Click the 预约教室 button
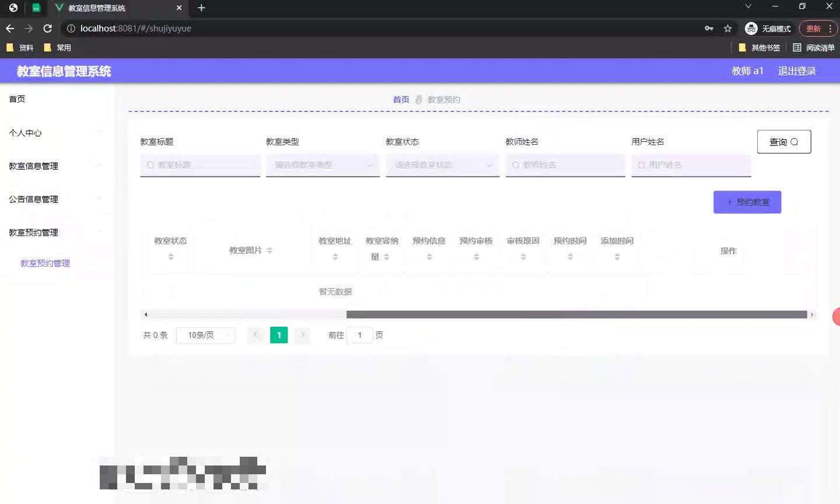The width and height of the screenshot is (840, 504). (x=747, y=202)
